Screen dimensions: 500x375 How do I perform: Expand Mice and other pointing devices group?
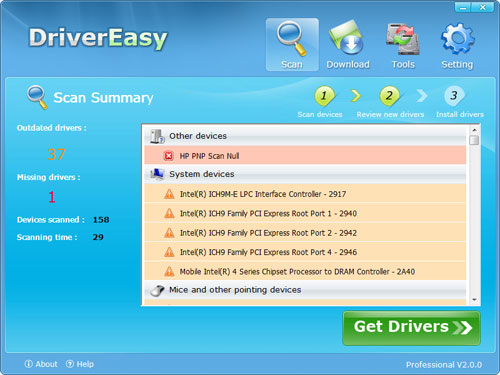(305, 290)
